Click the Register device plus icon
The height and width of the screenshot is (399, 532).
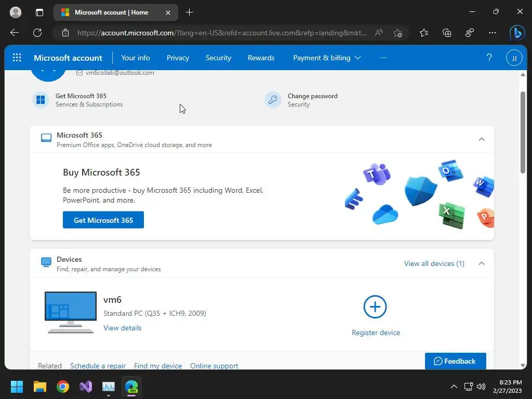tap(375, 307)
